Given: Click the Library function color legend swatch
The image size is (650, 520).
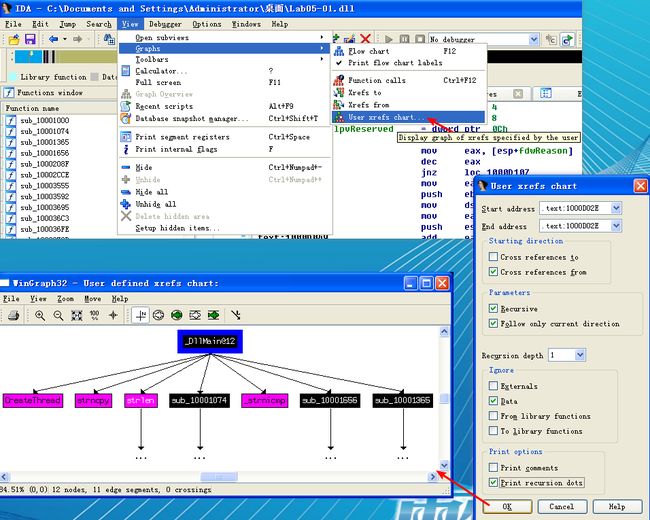Looking at the screenshot, I should click(x=13, y=77).
